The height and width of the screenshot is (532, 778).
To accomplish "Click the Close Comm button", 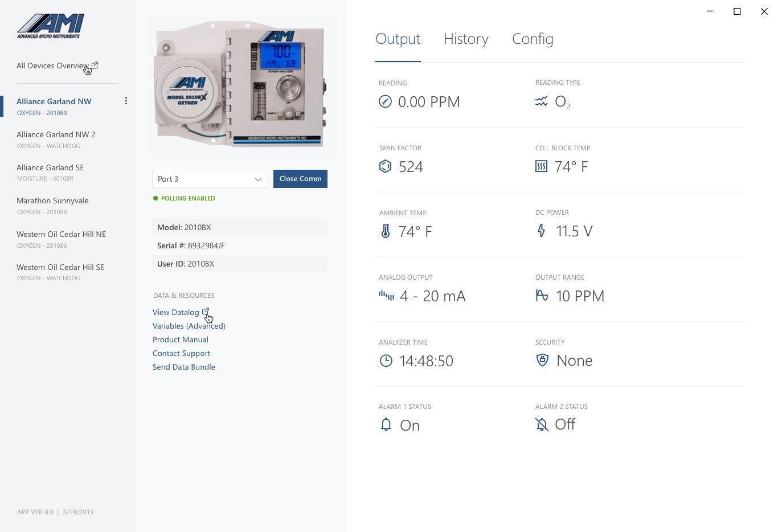I will [x=300, y=179].
